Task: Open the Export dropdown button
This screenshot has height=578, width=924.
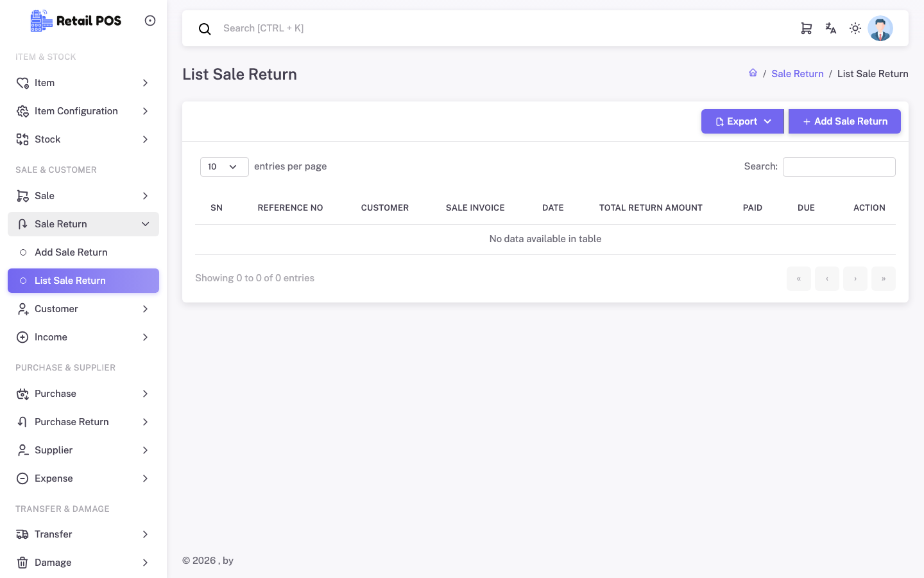Action: (x=742, y=121)
